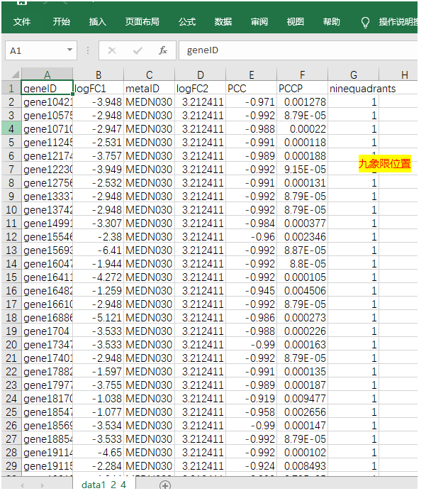Switch to the 公式 ribbon tab
448x491 pixels.
coord(187,21)
